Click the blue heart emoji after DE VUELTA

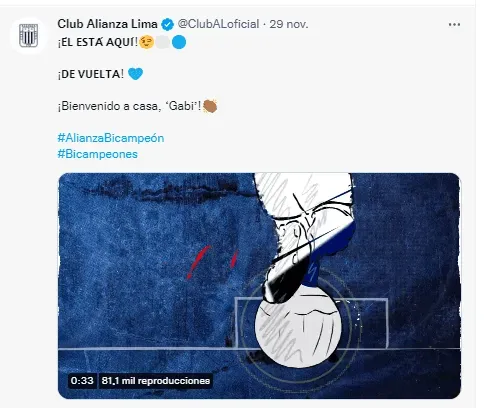tap(135, 74)
